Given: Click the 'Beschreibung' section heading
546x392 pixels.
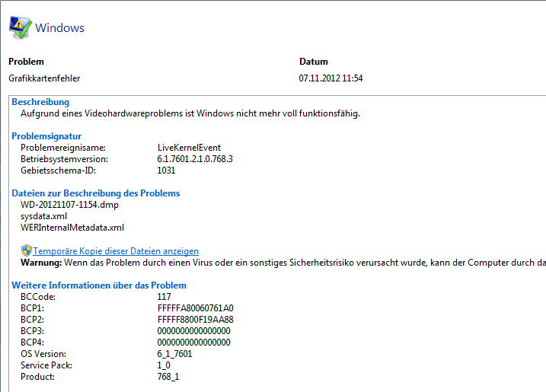Looking at the screenshot, I should [40, 102].
